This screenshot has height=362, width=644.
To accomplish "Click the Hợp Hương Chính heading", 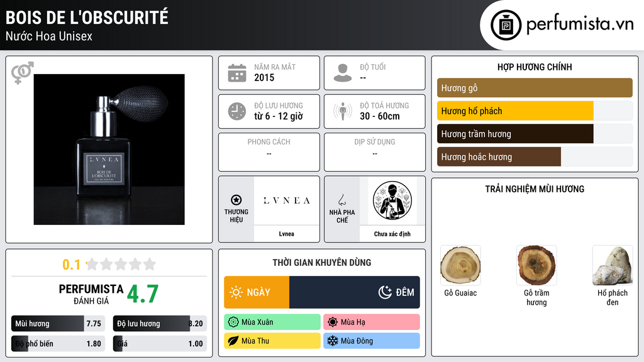I will point(535,67).
